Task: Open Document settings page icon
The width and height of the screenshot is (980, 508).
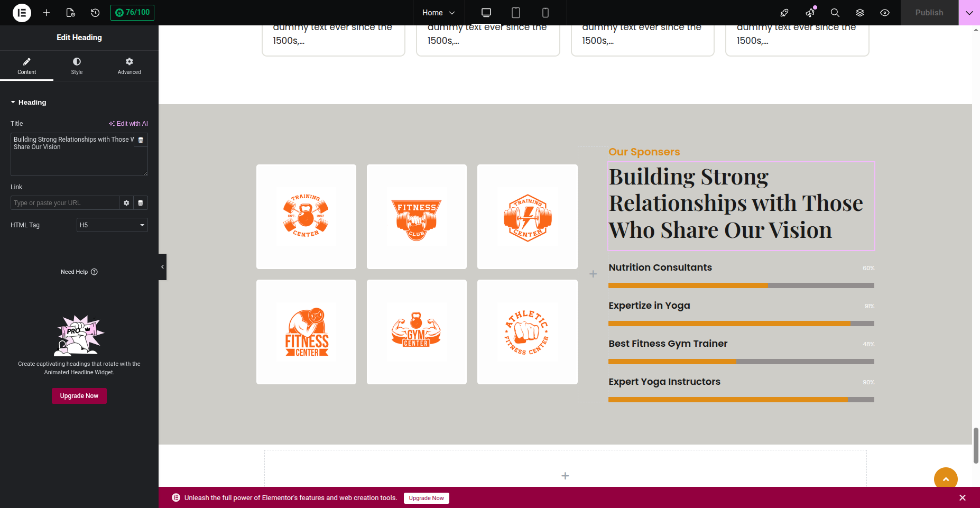Action: tap(70, 13)
